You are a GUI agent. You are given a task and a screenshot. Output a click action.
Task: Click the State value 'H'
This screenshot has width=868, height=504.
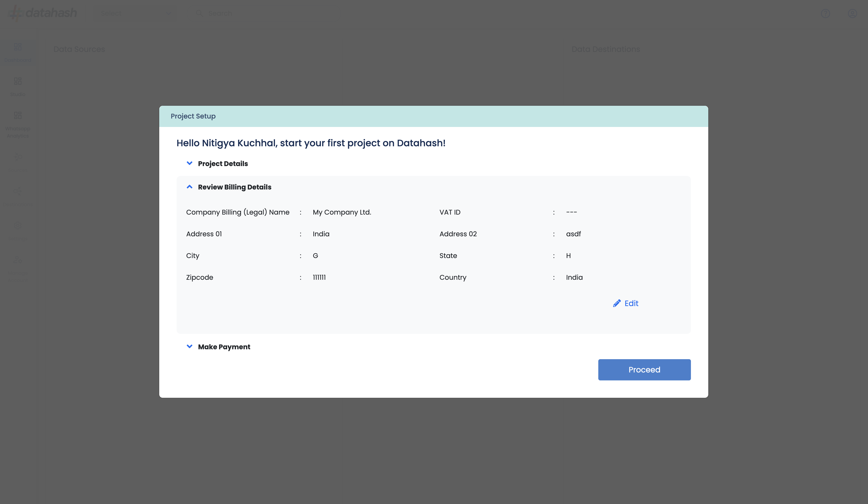[x=568, y=256]
